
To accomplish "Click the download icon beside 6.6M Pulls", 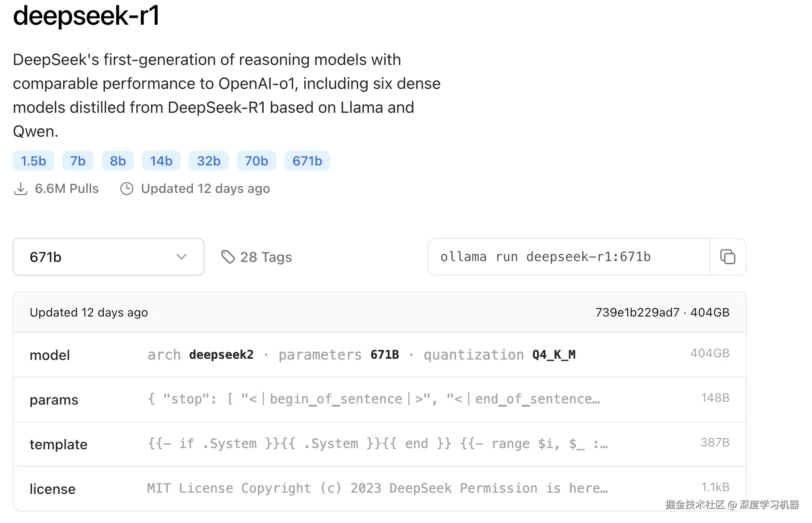I will click(21, 189).
